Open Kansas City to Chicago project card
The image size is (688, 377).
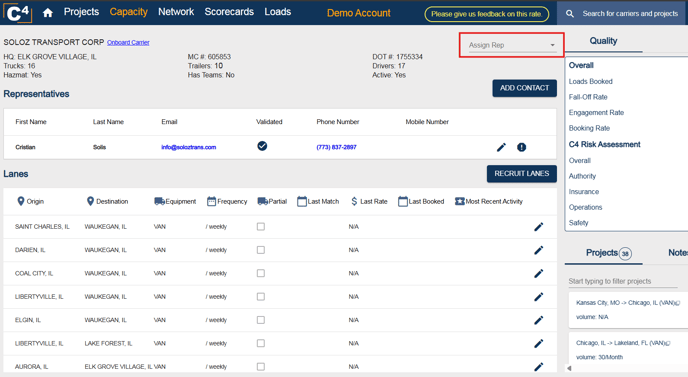[628, 310]
